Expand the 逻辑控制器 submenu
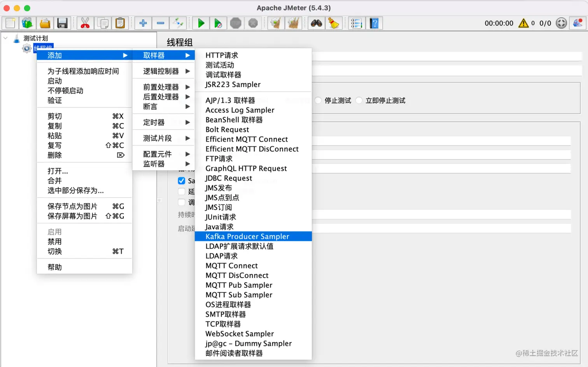 [x=164, y=71]
